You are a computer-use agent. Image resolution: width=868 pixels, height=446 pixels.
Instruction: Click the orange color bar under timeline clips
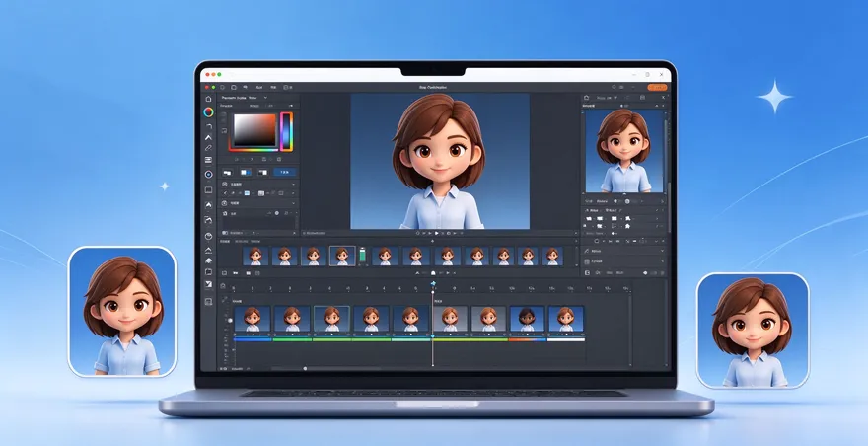(x=527, y=339)
